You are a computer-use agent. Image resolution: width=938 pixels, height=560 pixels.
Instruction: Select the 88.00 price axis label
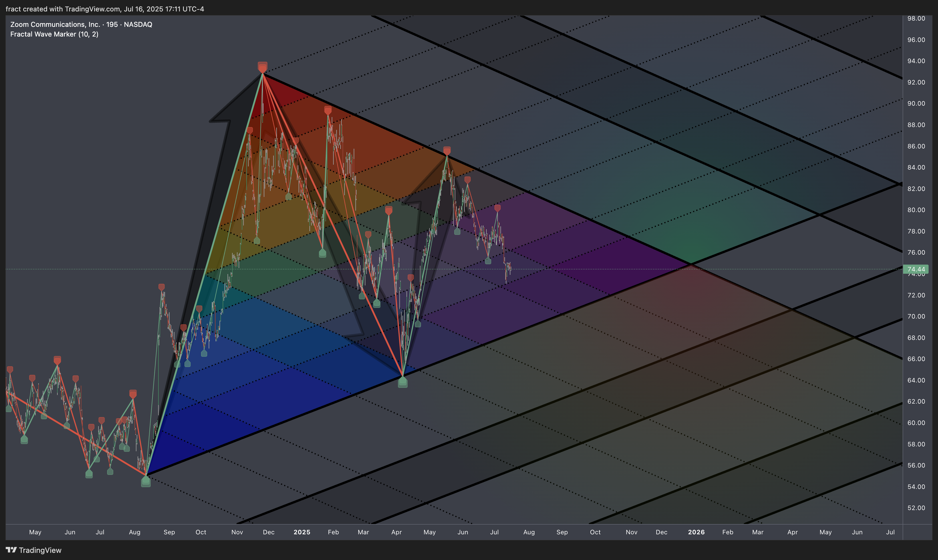point(916,125)
